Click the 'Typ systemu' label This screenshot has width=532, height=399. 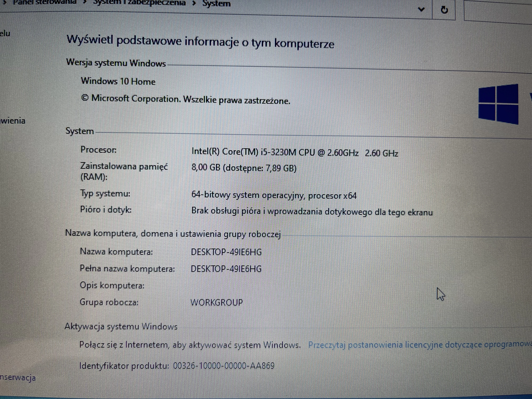point(105,193)
